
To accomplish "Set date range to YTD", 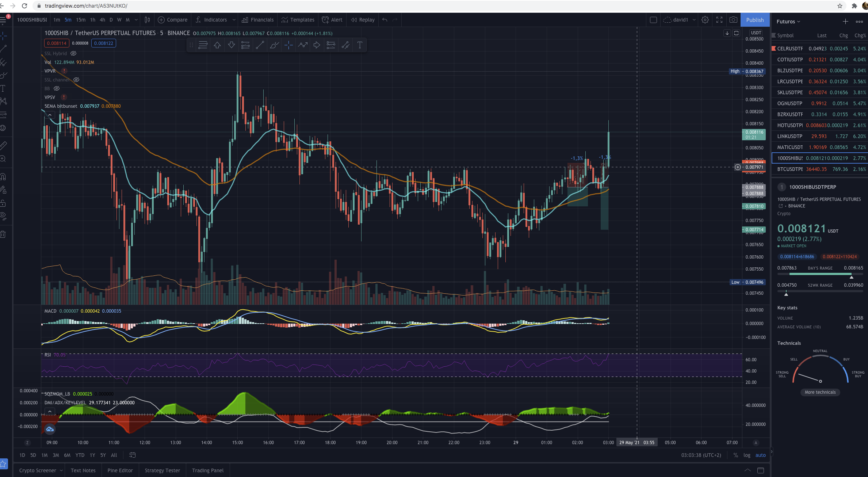I will [80, 455].
